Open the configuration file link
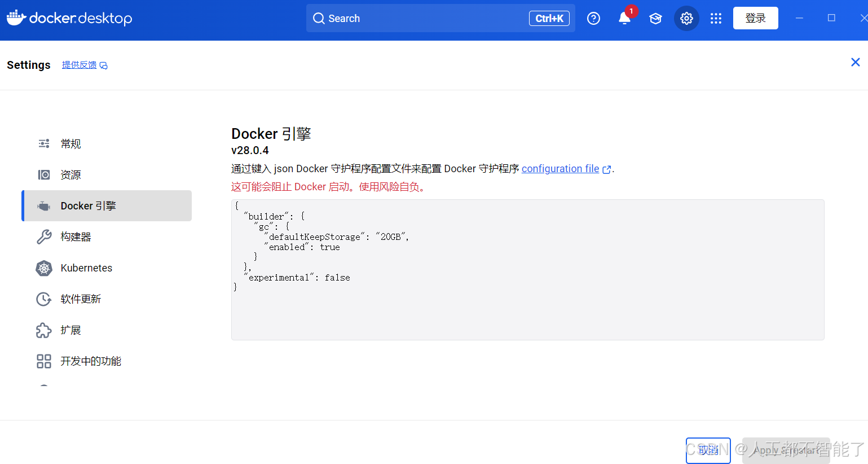Viewport: 868px width, 464px height. (560, 168)
